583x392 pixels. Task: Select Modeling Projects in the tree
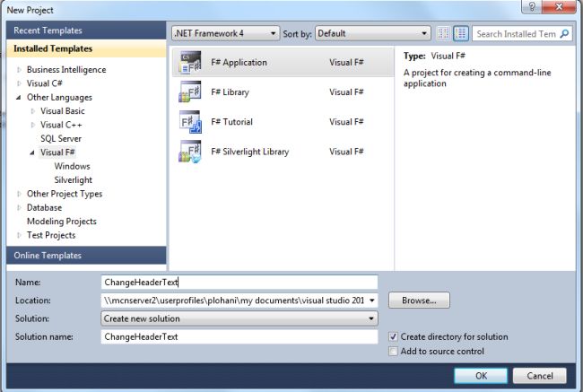[62, 222]
